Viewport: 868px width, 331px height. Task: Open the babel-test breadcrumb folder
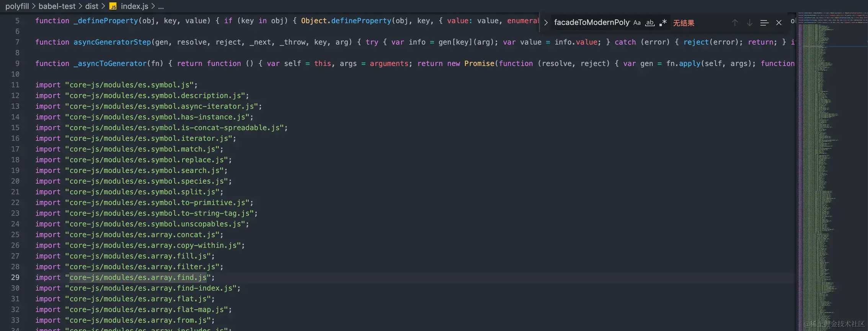57,6
